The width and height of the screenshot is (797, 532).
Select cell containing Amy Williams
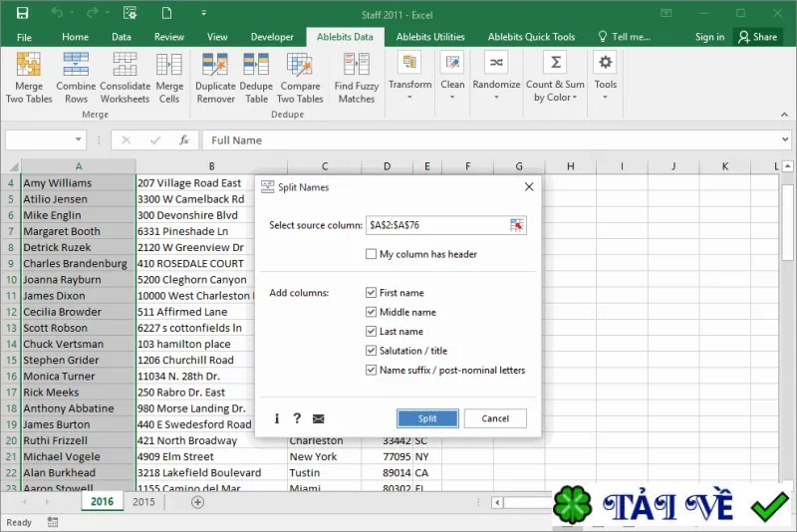pyautogui.click(x=79, y=183)
